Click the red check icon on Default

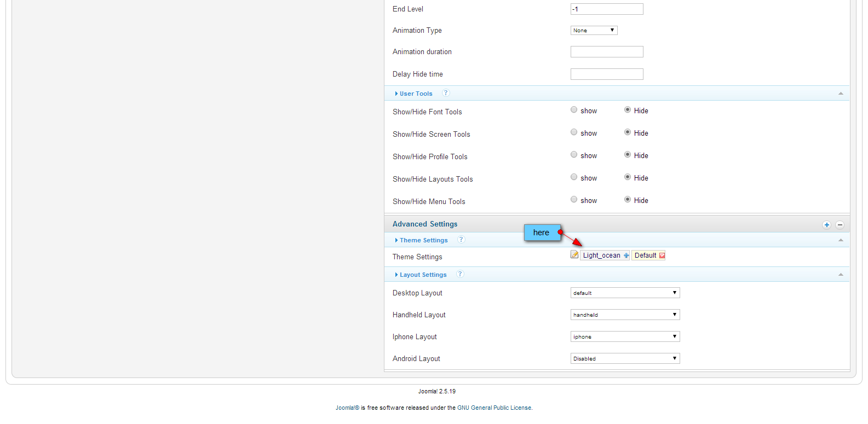point(662,255)
